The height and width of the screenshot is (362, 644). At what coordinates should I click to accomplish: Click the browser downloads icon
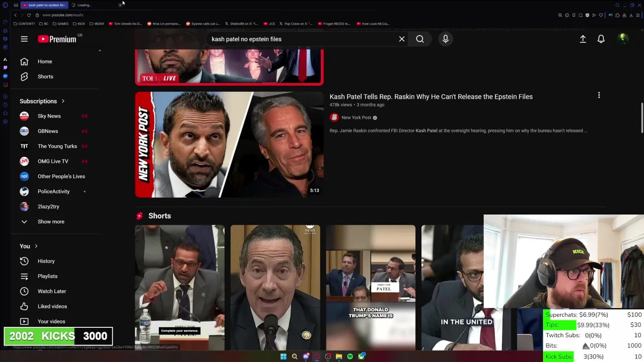point(631,15)
